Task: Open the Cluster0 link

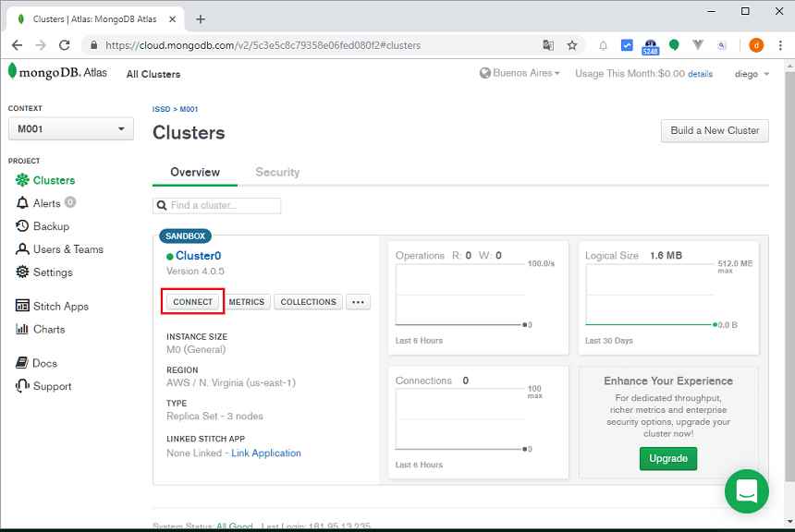Action: [x=198, y=256]
